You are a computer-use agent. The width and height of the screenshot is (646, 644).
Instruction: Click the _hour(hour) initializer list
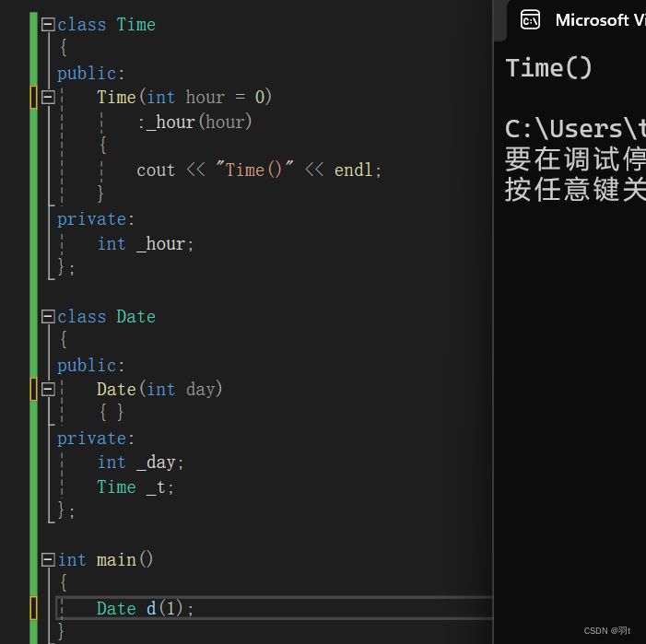(x=194, y=123)
